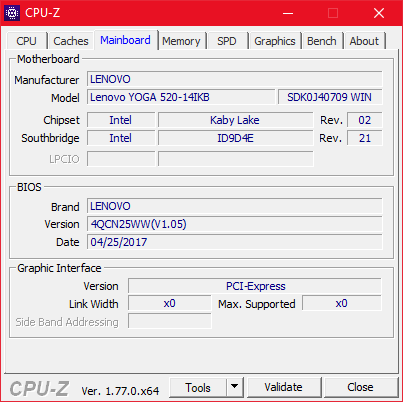
Task: Select the Mainboard tab
Action: [125, 40]
